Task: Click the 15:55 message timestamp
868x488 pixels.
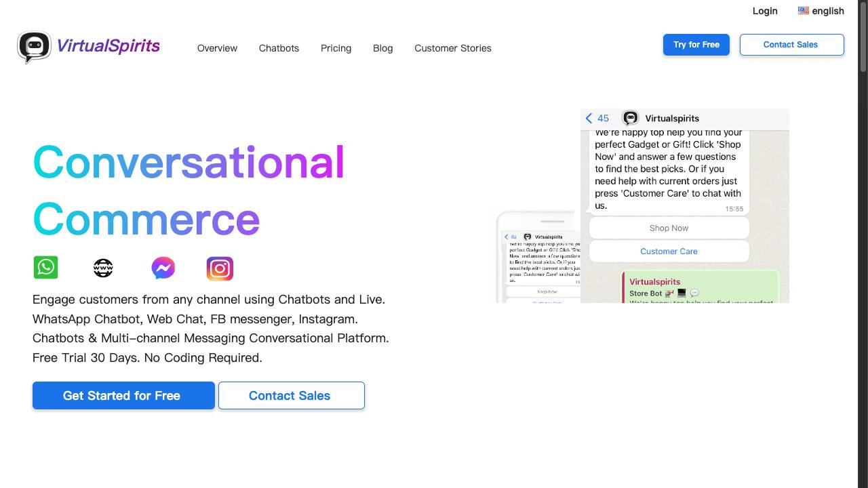Action: click(734, 209)
